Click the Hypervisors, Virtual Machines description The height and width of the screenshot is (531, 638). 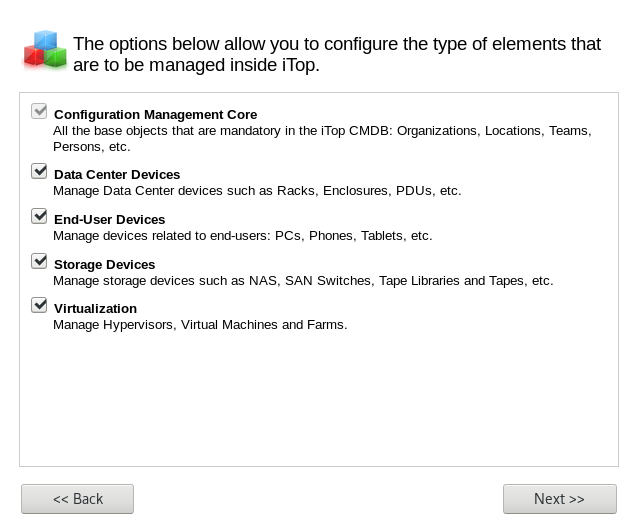tap(200, 325)
